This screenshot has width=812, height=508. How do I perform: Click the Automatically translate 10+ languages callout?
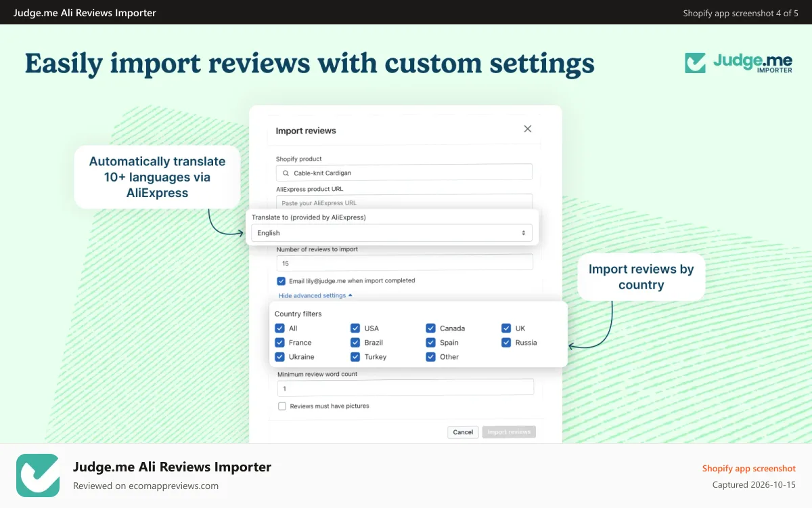tap(157, 177)
